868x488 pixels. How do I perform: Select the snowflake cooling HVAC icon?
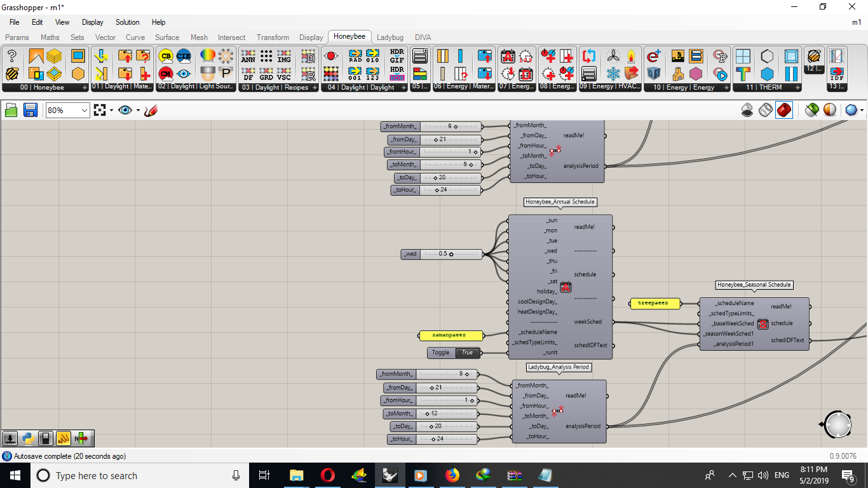(613, 74)
